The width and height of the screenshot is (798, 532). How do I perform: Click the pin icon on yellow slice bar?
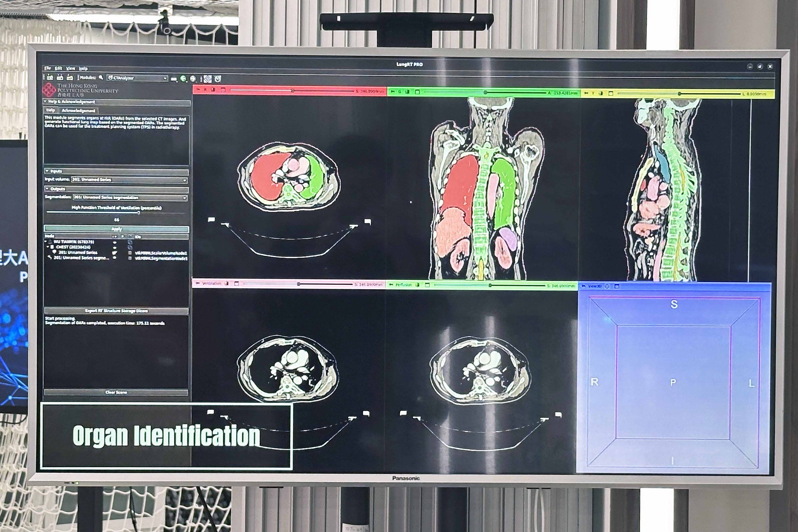point(586,93)
